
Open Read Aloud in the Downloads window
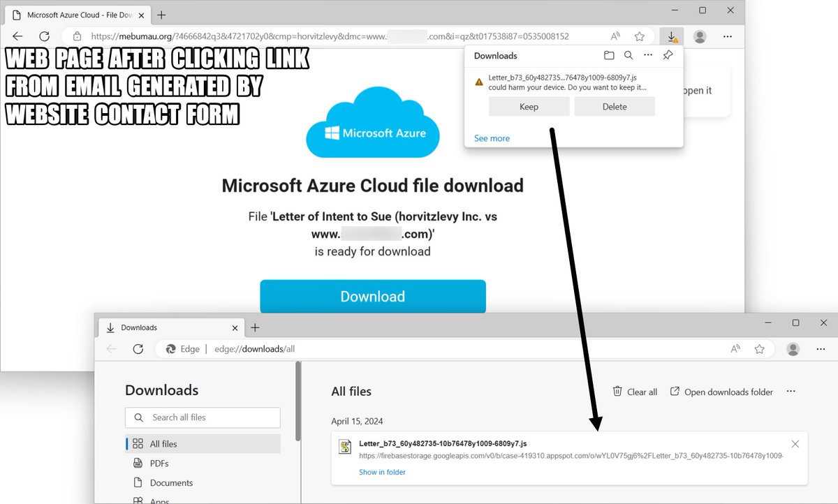pos(735,349)
